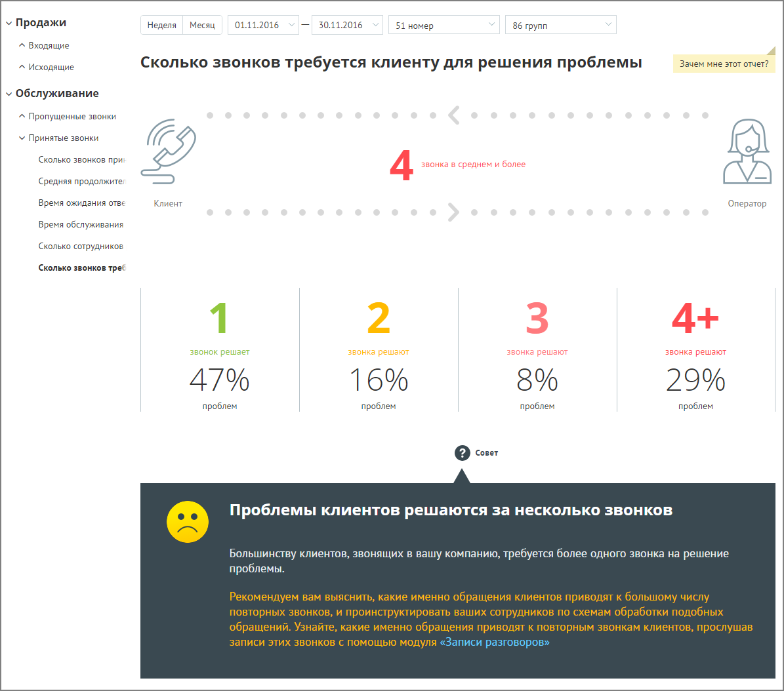Click the client phone handset icon

pyautogui.click(x=169, y=151)
